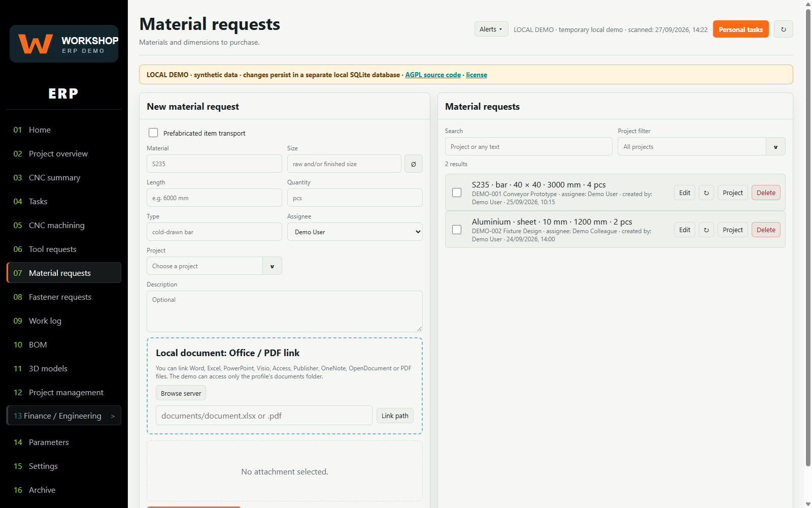Open 09 Work log
The image size is (812, 508).
click(x=64, y=321)
